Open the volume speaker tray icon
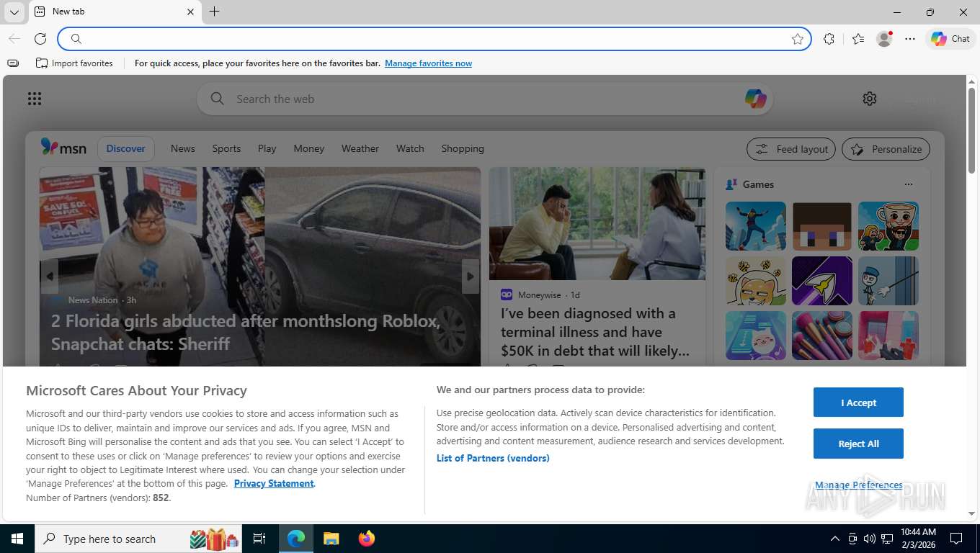The width and height of the screenshot is (980, 553). pyautogui.click(x=870, y=539)
